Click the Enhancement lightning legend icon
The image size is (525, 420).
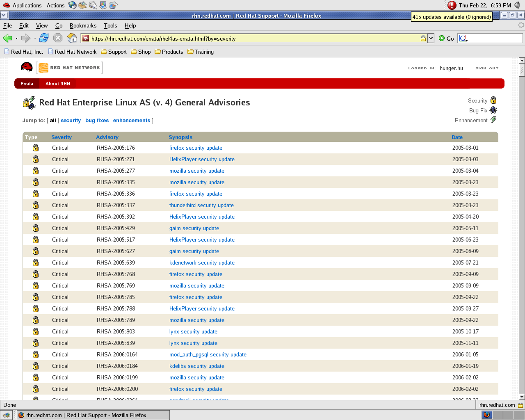click(493, 120)
